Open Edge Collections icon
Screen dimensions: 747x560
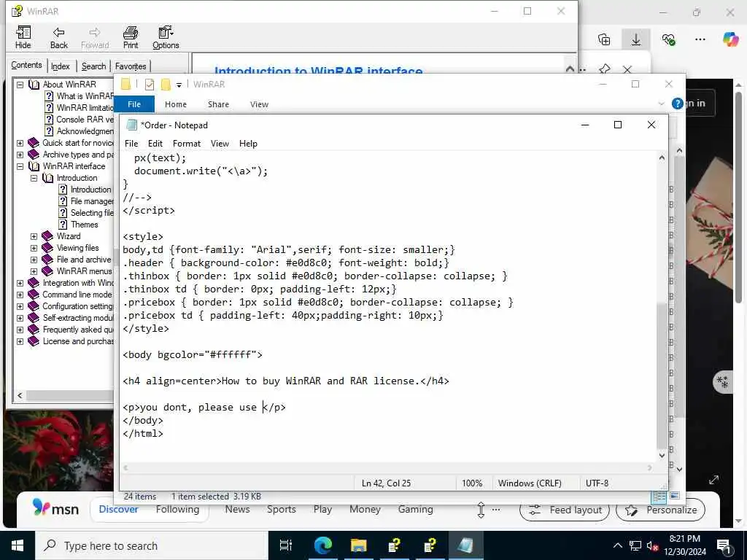(x=604, y=39)
